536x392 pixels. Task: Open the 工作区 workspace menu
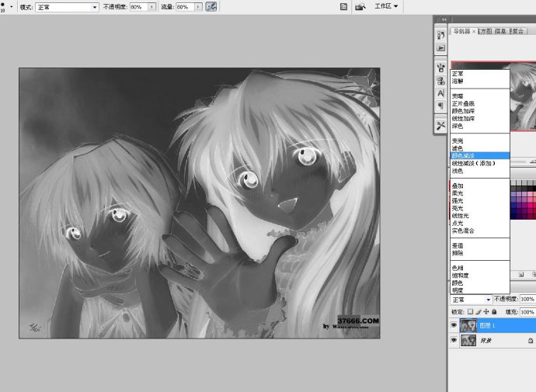click(386, 6)
